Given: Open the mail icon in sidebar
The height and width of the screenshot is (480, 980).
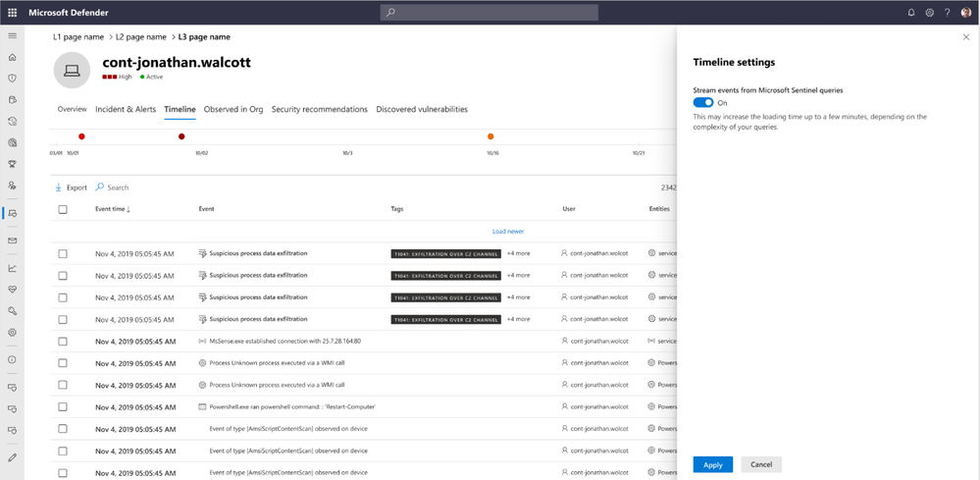Looking at the screenshot, I should click(12, 240).
